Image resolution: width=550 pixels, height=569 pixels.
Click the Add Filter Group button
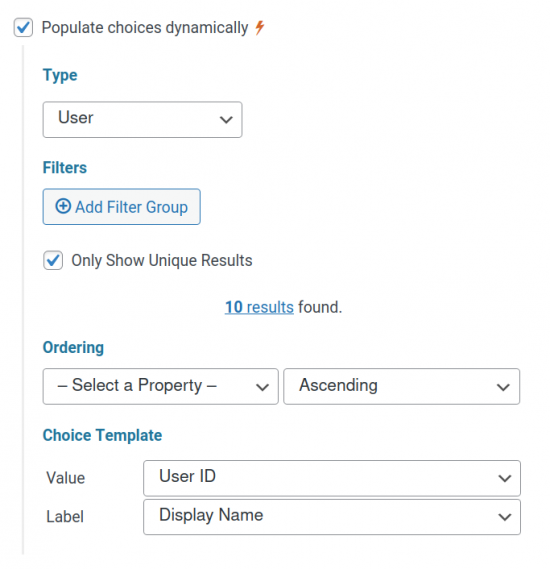(122, 206)
